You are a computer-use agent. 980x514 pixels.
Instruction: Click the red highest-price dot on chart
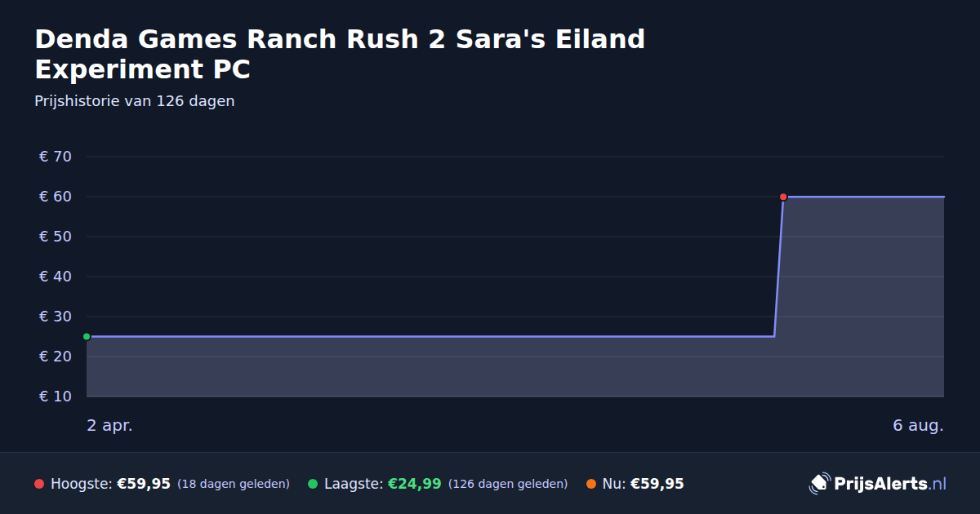(x=783, y=197)
